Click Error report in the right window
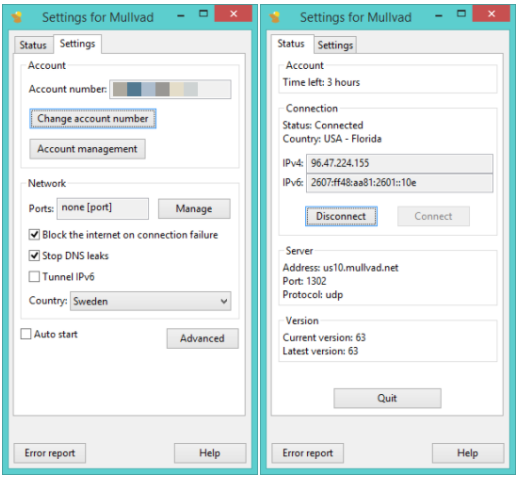 308,453
